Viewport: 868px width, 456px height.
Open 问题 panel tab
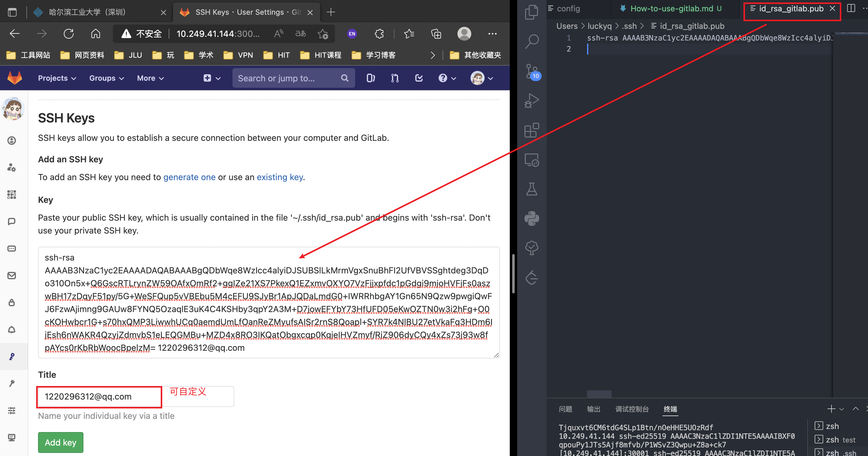[565, 409]
